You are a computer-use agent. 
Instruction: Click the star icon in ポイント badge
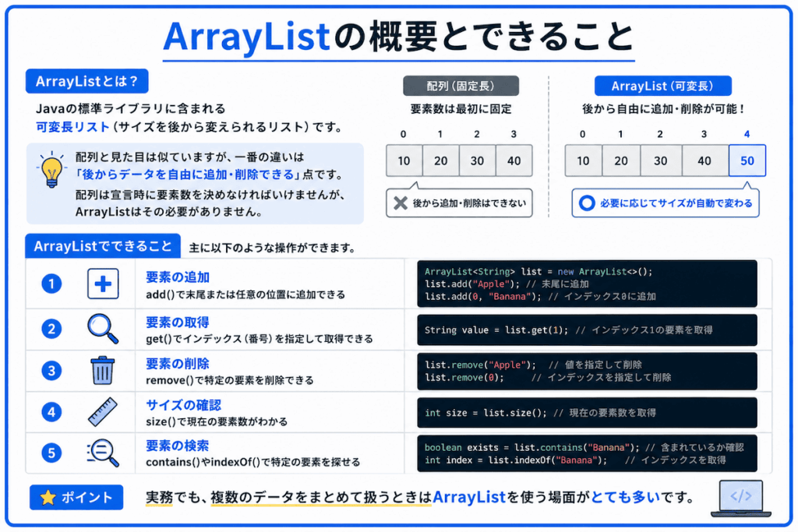[x=48, y=498]
